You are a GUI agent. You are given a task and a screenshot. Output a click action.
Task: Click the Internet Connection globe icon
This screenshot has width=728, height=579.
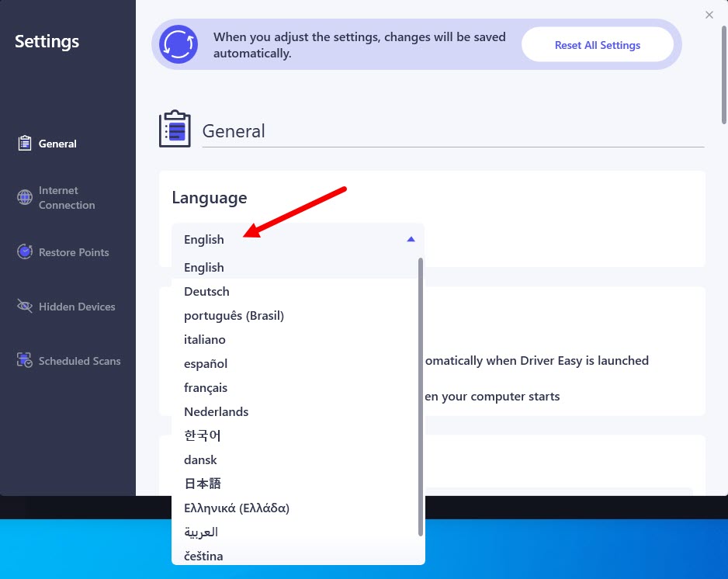point(25,198)
